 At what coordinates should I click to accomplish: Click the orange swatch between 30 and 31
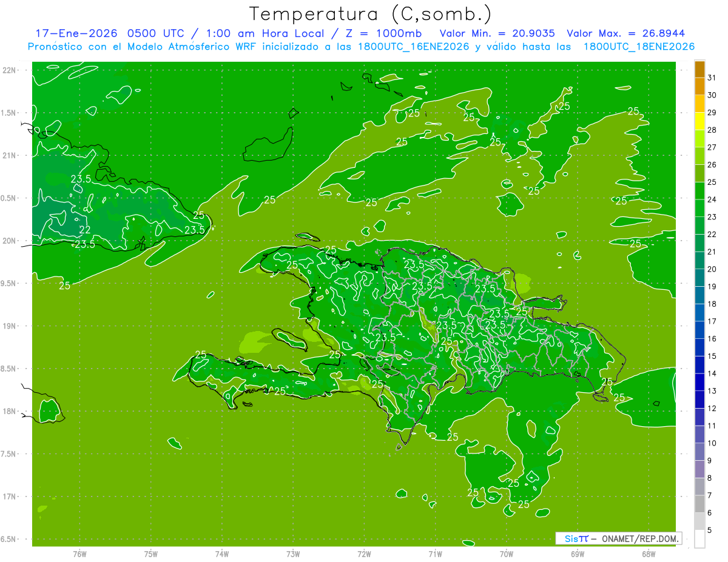point(699,86)
